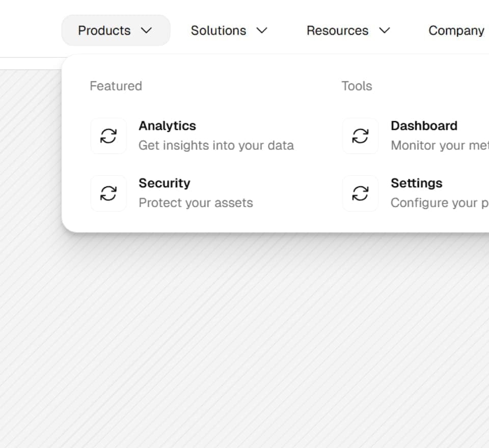Click the striped background area to dismiss menu
This screenshot has height=448, width=489.
pyautogui.click(x=244, y=340)
